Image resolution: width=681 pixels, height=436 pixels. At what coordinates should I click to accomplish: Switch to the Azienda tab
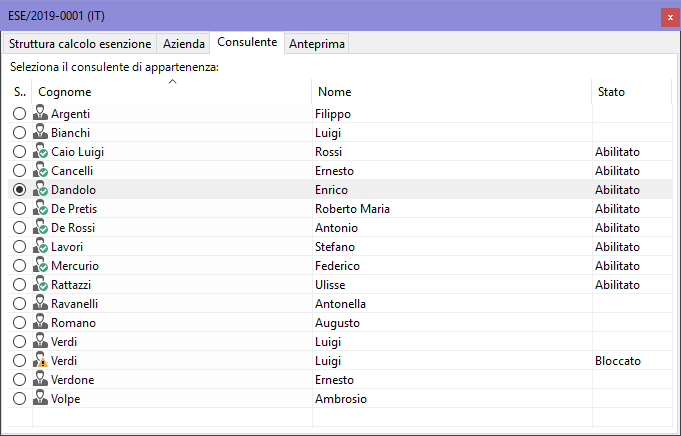click(x=183, y=44)
